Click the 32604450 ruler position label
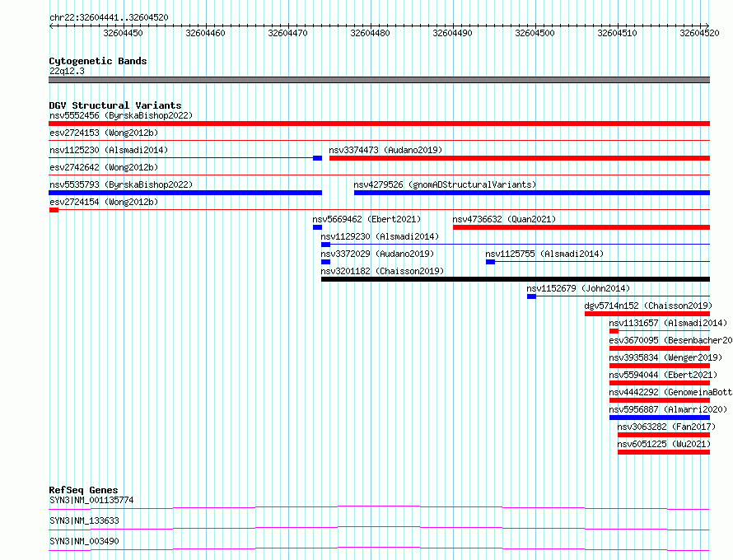Viewport: 733px width, 560px height. 123,33
